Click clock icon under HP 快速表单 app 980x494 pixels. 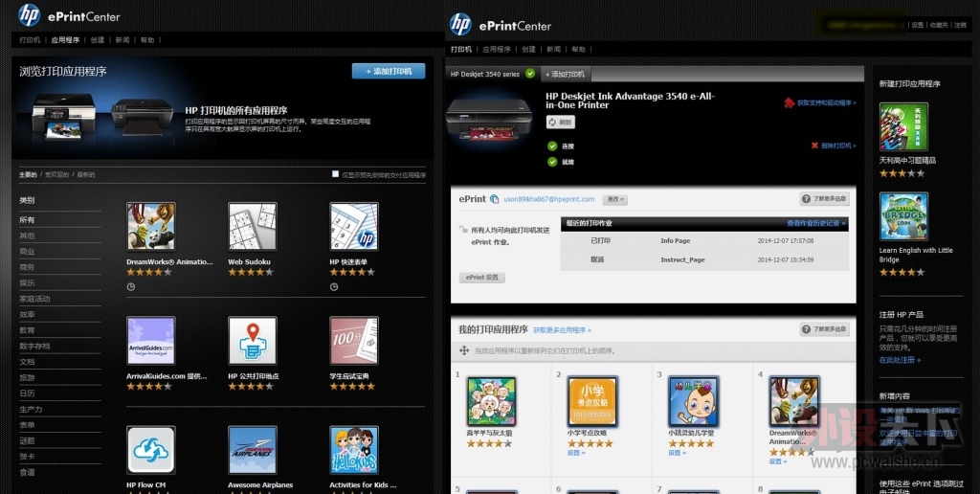click(334, 287)
